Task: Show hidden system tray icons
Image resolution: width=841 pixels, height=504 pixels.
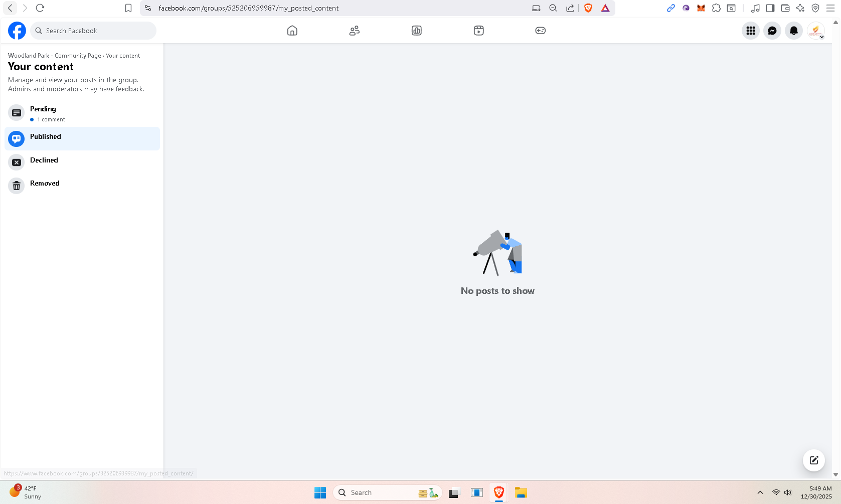Action: point(760,492)
